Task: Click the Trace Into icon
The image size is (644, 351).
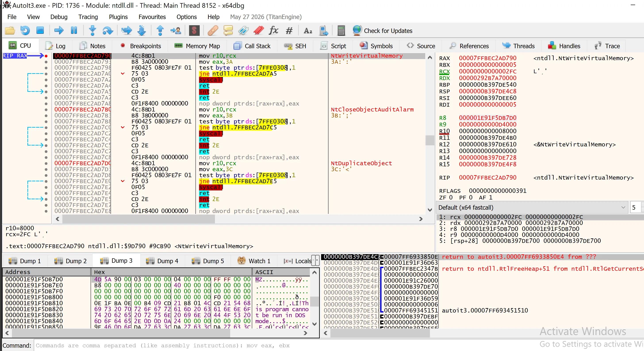Action: point(126,31)
